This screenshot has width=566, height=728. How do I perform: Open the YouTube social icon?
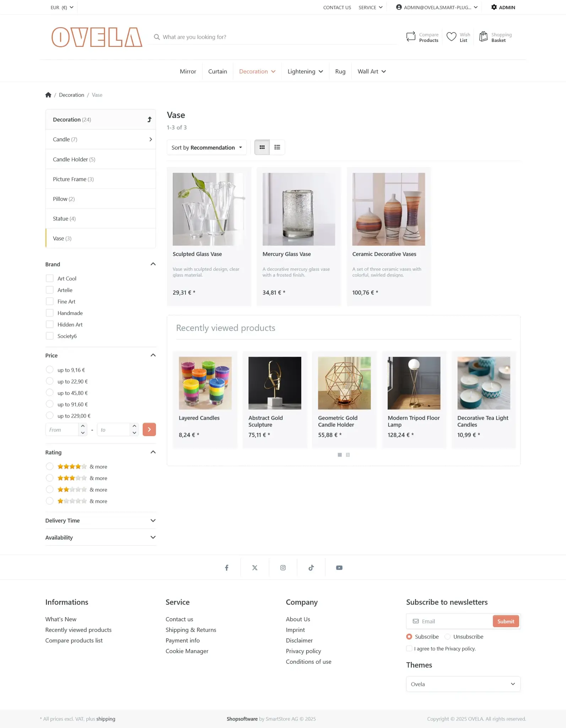[x=339, y=568]
